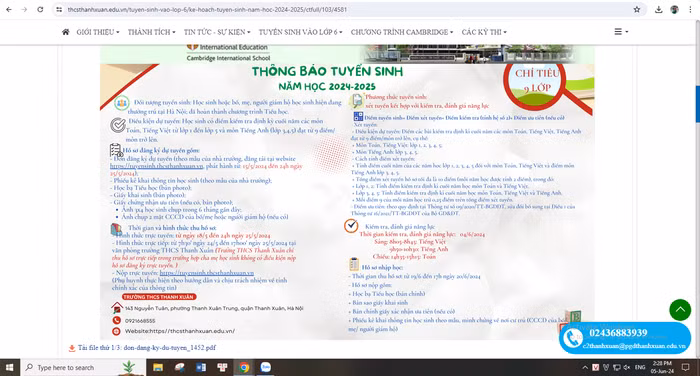Go to the home page icon

66,32
